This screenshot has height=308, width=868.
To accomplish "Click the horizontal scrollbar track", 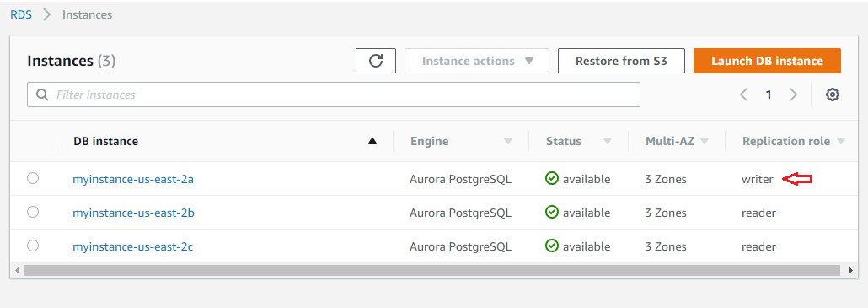I will pyautogui.click(x=432, y=270).
